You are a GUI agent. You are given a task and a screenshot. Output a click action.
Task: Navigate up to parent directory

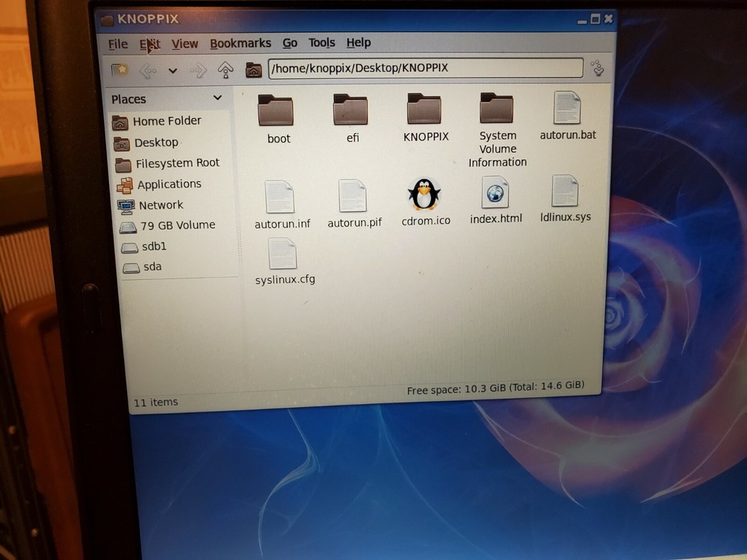pyautogui.click(x=226, y=69)
